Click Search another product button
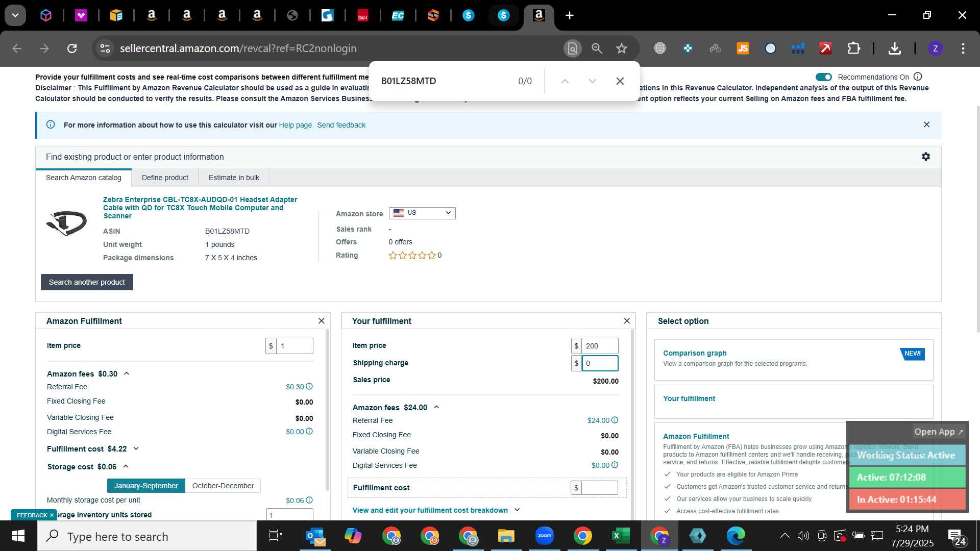 point(87,282)
